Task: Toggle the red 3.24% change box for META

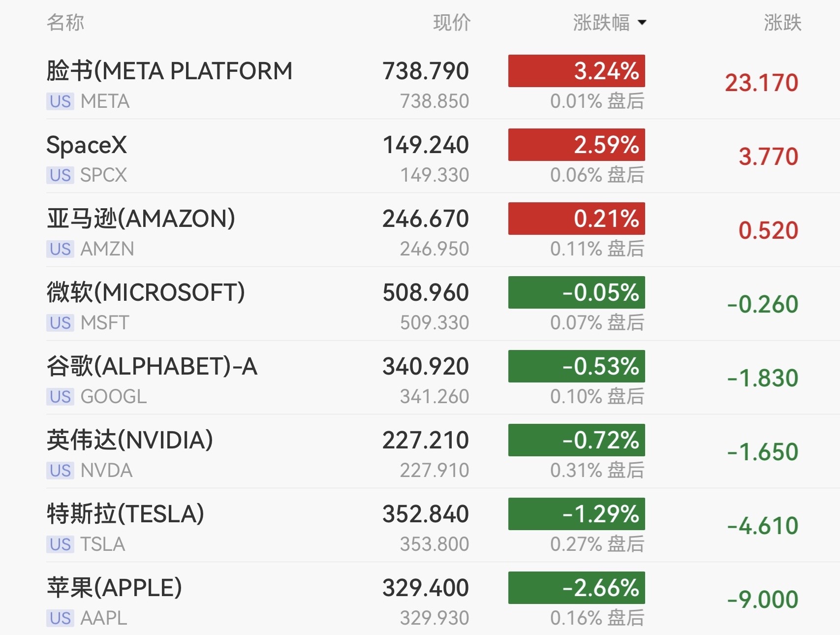Action: 576,71
